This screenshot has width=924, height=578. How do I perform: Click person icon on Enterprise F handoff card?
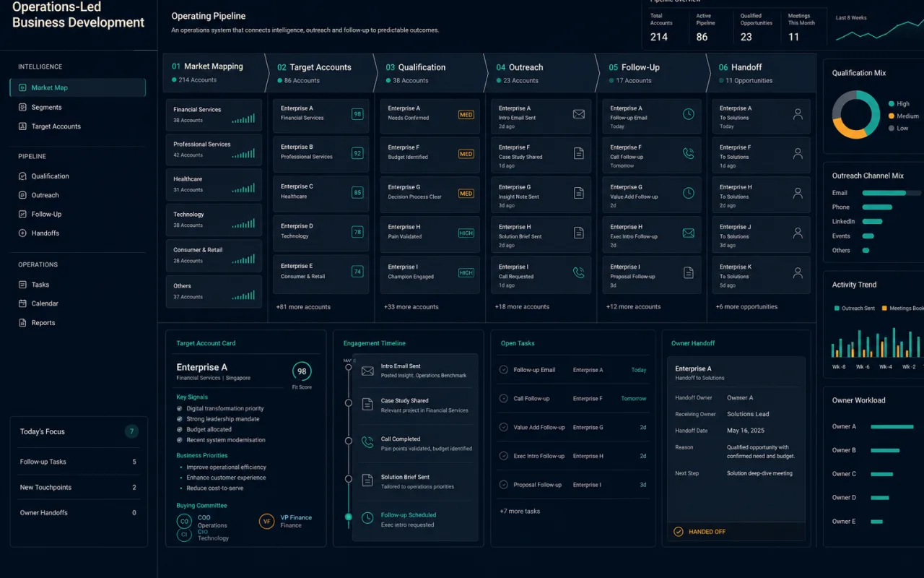(x=798, y=153)
